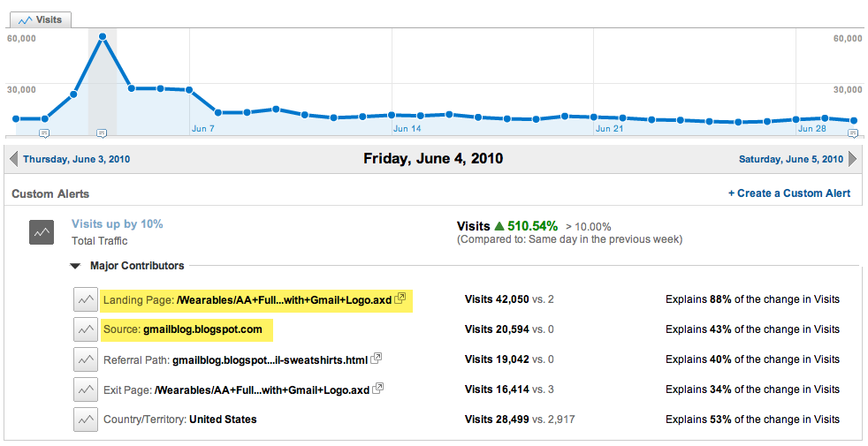Click the Friday, June 4, 2010 heading
Image resolution: width=868 pixels, height=446 pixels.
[x=433, y=159]
